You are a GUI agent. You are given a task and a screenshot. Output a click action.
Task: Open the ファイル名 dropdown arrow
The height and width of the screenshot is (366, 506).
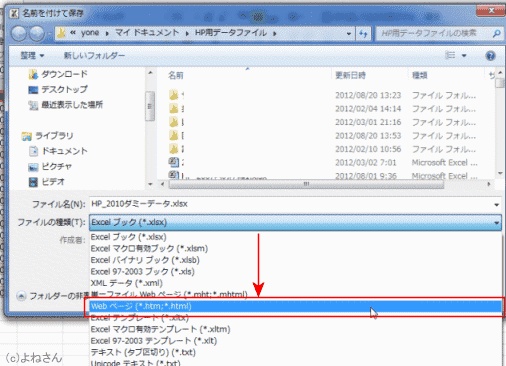point(496,205)
